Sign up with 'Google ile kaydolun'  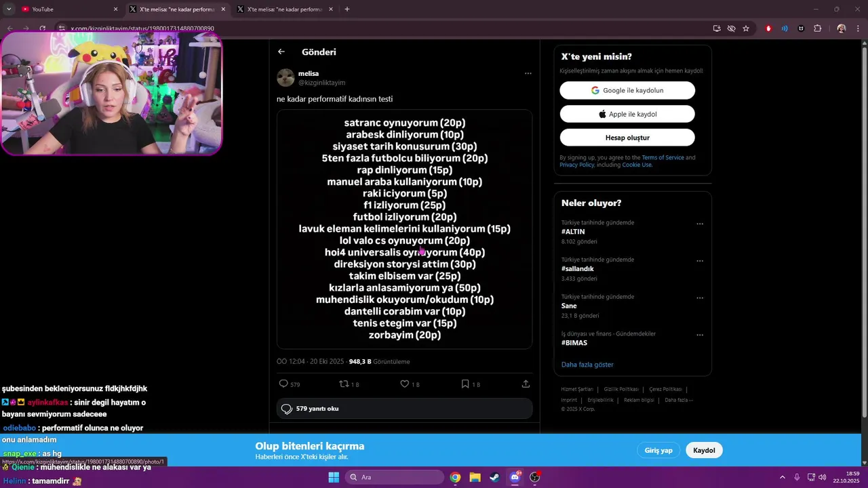tap(627, 90)
